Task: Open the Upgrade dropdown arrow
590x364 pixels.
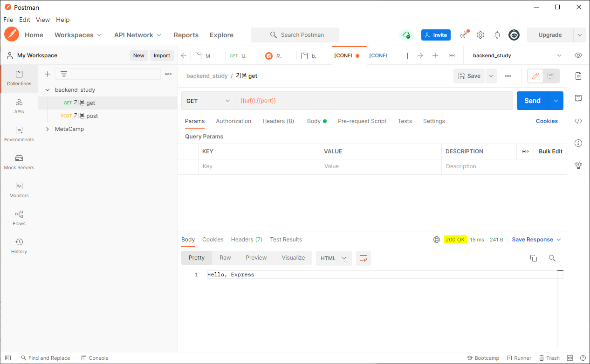Action: click(x=579, y=35)
